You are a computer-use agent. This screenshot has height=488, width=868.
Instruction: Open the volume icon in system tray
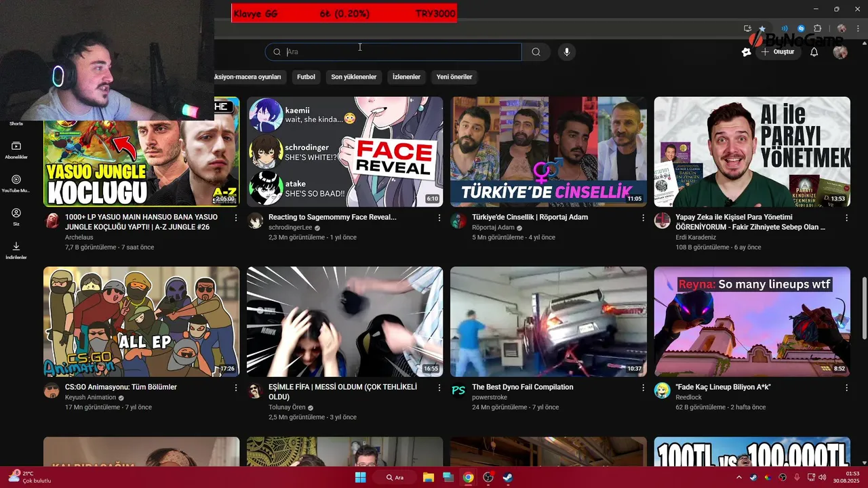822,477
